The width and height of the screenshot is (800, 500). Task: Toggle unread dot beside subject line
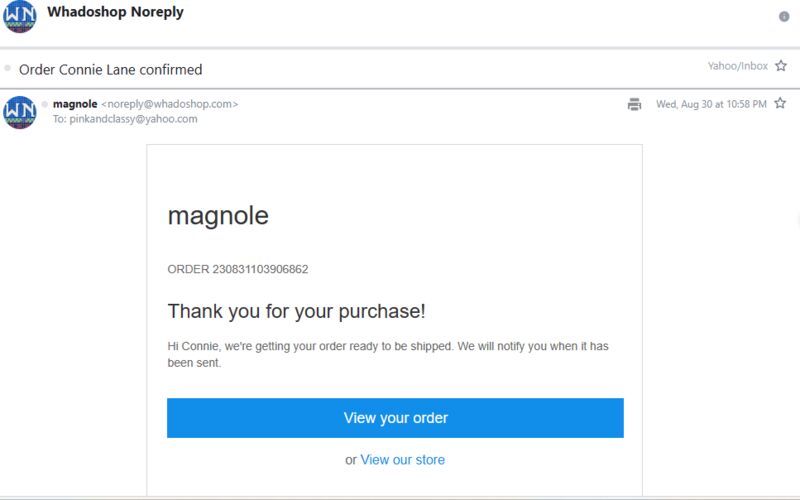pyautogui.click(x=7, y=68)
